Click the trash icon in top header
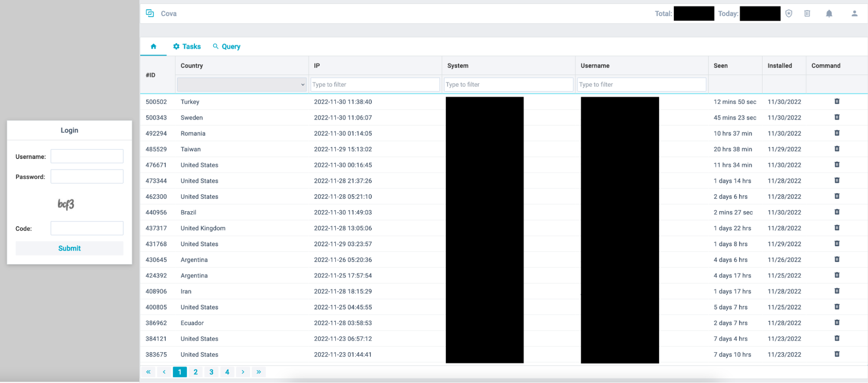This screenshot has width=868, height=383. [x=807, y=13]
